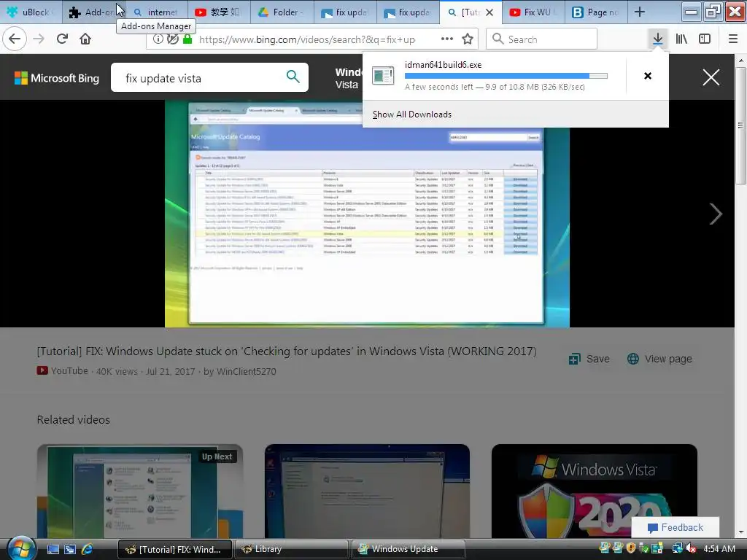This screenshot has width=747, height=560.
Task: Click the Microsoft Bing logo
Action: click(57, 78)
